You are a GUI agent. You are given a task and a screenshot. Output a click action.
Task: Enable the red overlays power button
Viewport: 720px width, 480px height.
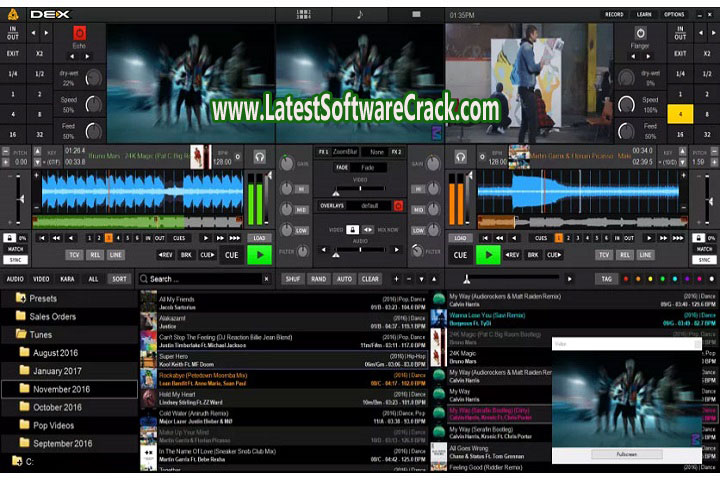pos(398,206)
